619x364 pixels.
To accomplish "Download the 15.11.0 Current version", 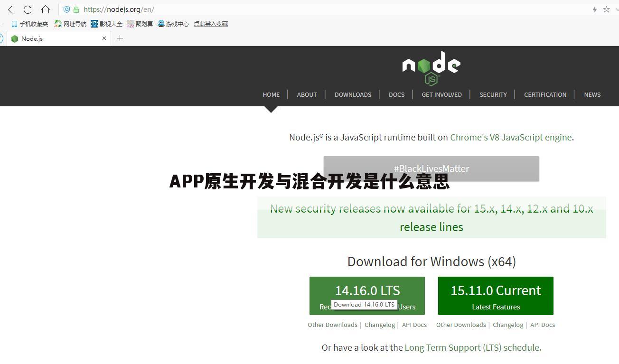I will [496, 296].
